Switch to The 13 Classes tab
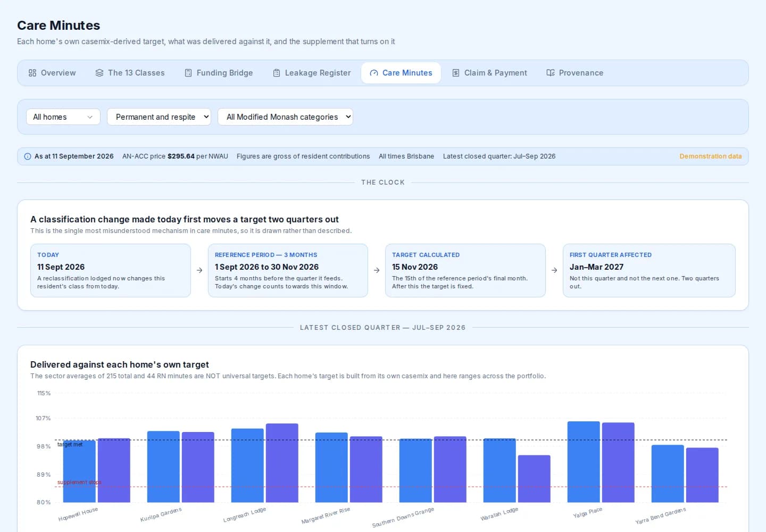The image size is (766, 532). pyautogui.click(x=130, y=73)
